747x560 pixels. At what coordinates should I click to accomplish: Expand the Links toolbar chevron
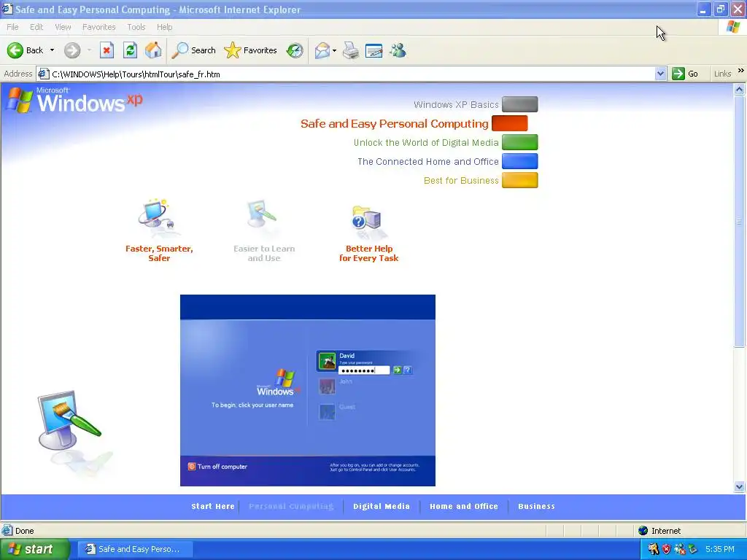click(x=741, y=71)
